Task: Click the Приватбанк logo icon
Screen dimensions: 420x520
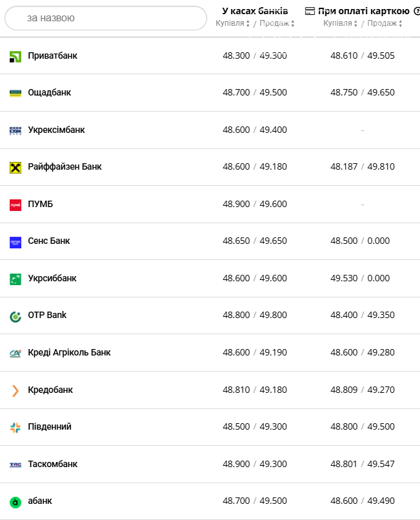Action: pyautogui.click(x=15, y=57)
